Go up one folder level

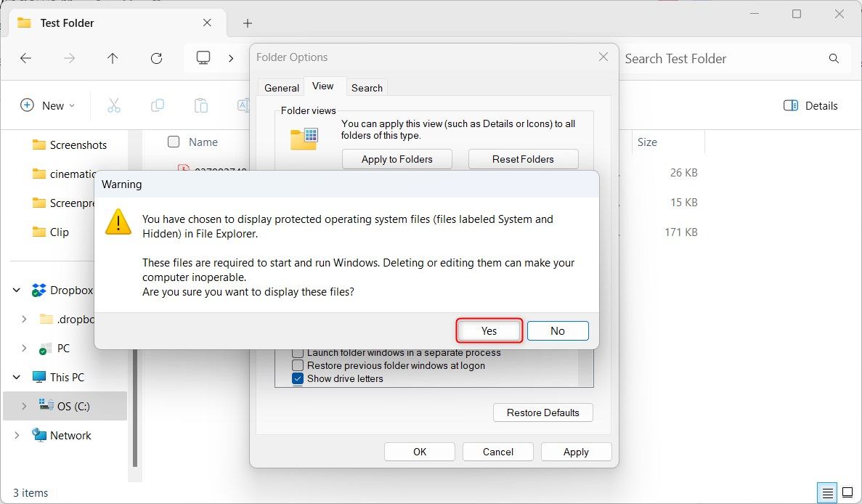tap(113, 58)
